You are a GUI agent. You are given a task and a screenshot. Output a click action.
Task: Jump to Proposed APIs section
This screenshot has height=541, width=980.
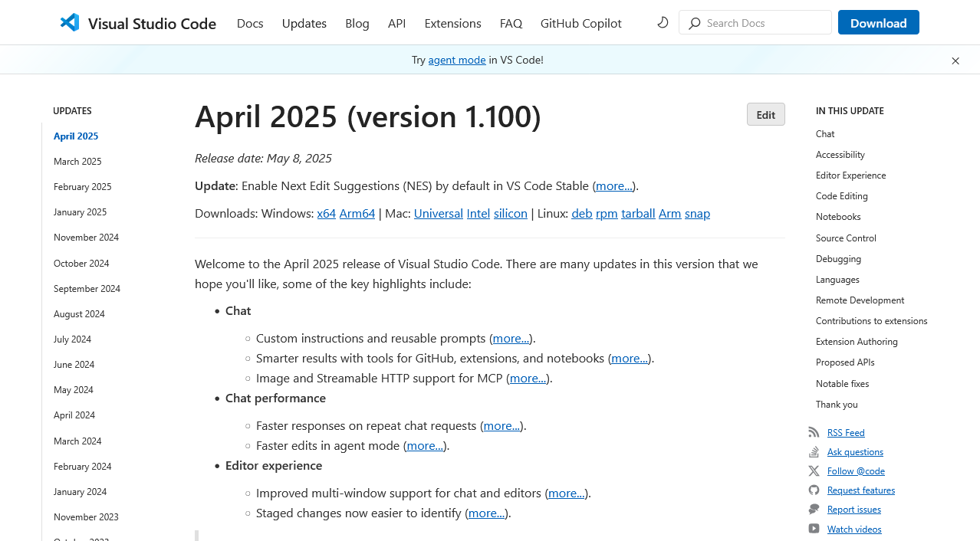[x=845, y=362]
